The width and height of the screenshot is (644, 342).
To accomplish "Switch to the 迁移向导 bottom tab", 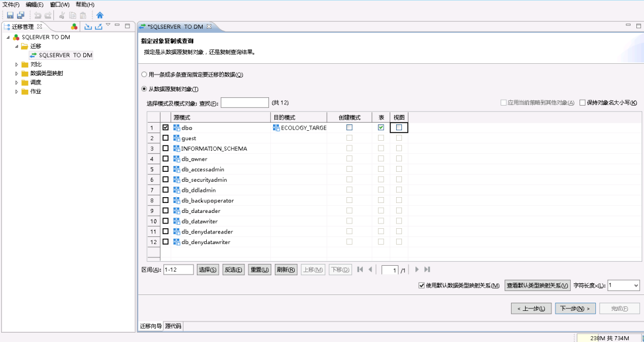I will pos(151,326).
